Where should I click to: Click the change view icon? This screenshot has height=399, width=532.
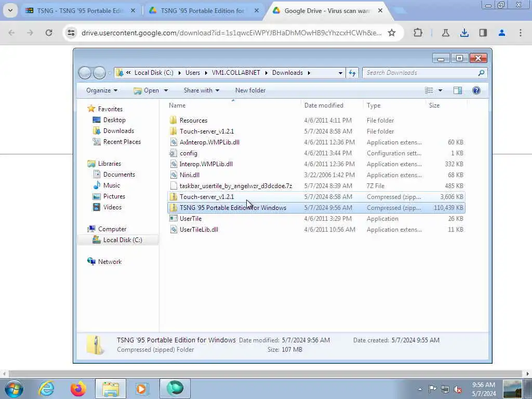click(x=429, y=90)
